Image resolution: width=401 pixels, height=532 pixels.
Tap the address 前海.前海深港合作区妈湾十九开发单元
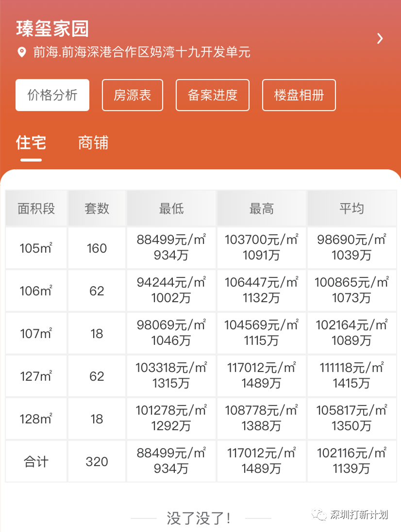click(142, 52)
